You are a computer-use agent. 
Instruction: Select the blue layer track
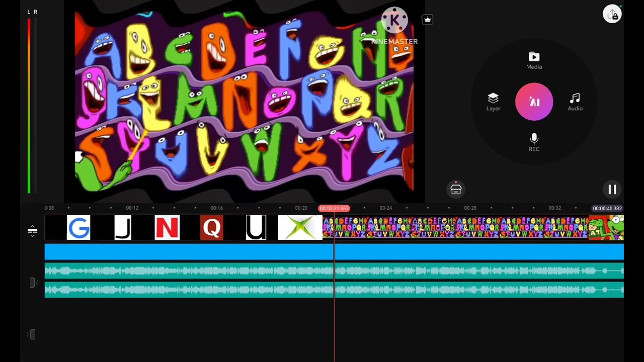(334, 251)
